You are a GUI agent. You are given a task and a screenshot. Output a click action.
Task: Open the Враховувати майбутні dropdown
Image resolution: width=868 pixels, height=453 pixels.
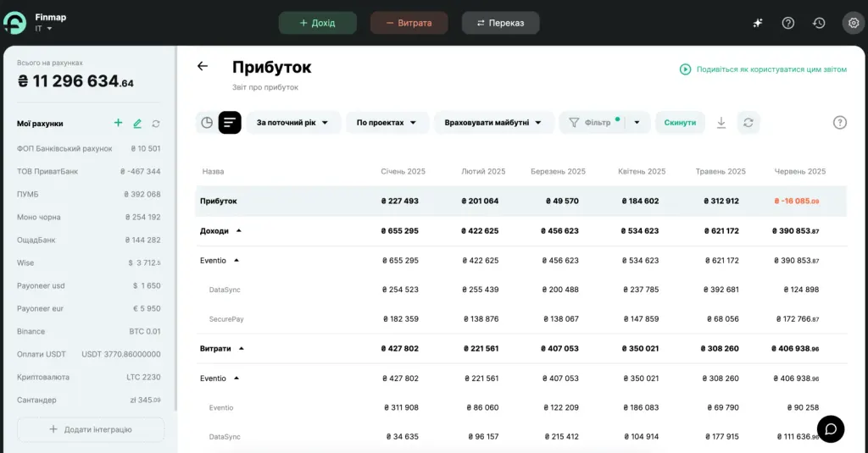coord(492,122)
